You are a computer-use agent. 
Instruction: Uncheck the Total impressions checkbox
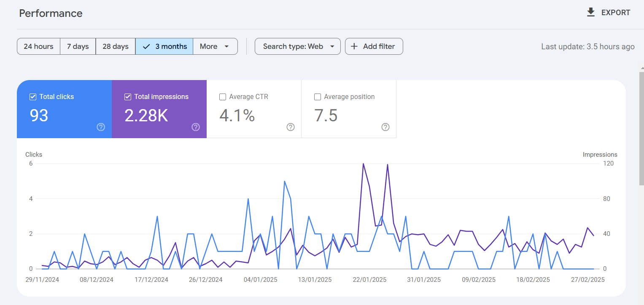point(128,97)
